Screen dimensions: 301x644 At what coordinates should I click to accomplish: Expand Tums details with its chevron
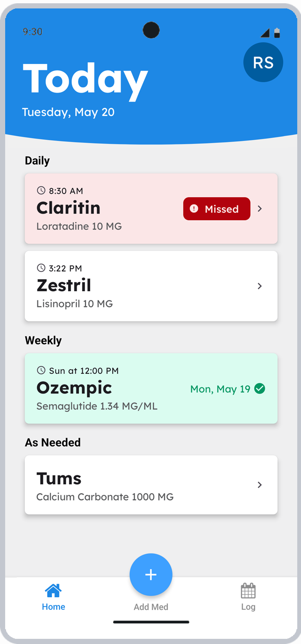point(259,485)
